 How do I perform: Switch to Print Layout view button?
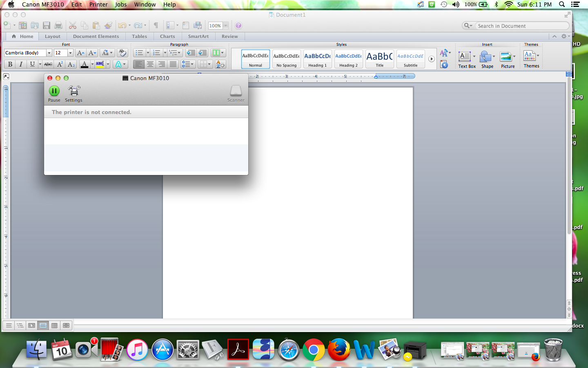[43, 325]
